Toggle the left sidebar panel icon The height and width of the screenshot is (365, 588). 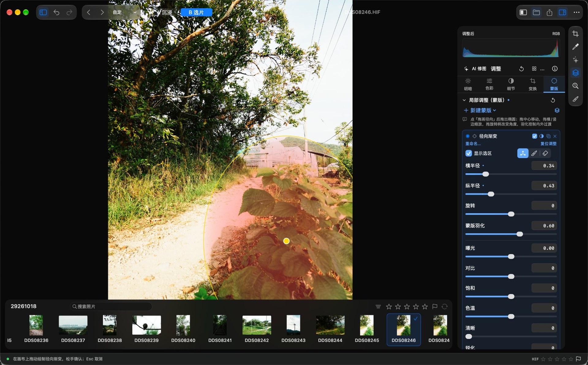(43, 12)
